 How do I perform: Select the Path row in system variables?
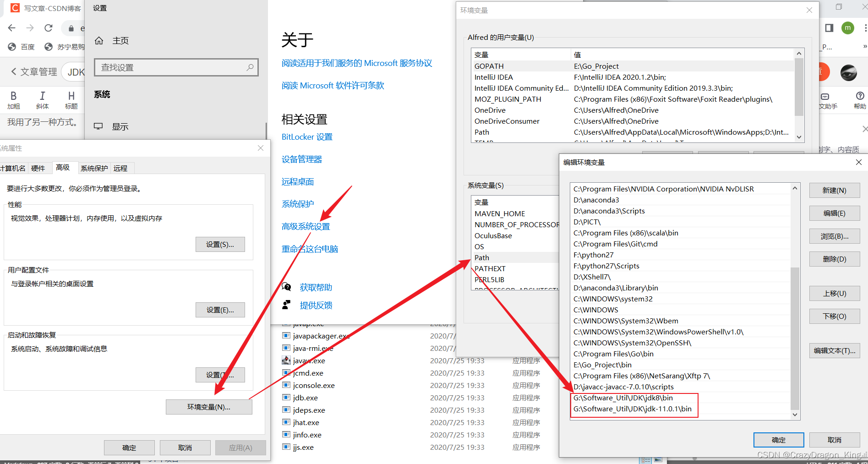pyautogui.click(x=515, y=257)
